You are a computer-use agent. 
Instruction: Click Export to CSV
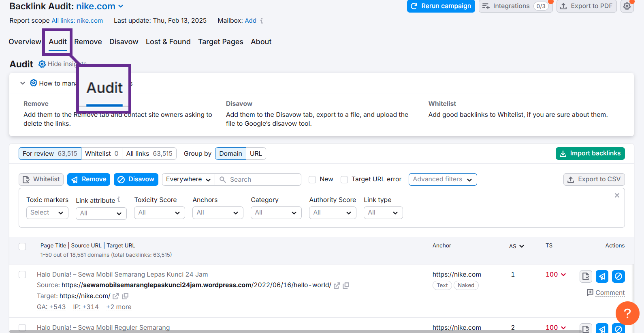click(x=594, y=179)
